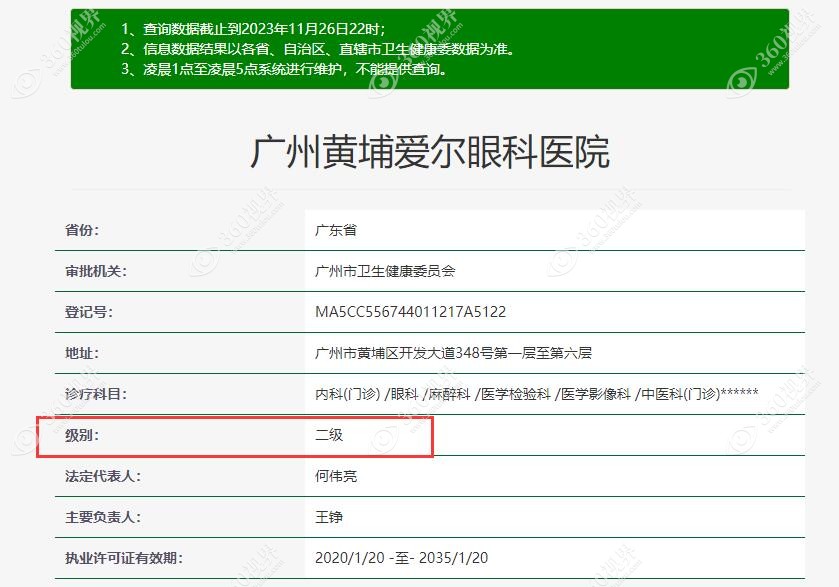Select registration number MA5CC556744011217A5122
The image size is (839, 587).
pos(410,312)
